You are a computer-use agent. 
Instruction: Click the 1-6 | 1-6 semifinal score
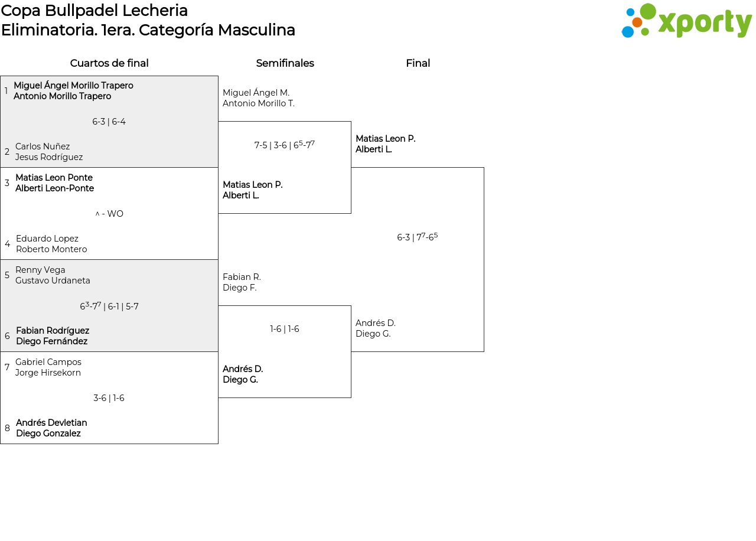pyautogui.click(x=285, y=329)
